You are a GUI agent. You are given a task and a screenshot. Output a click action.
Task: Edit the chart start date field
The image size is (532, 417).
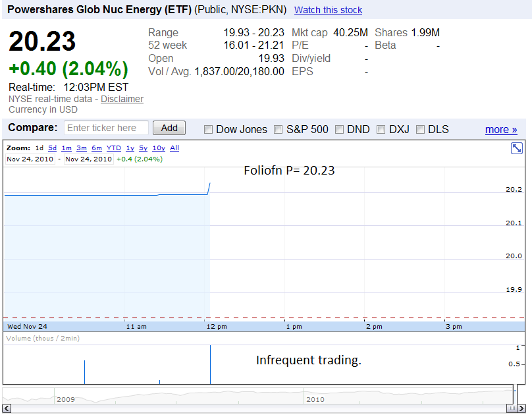tap(30, 159)
